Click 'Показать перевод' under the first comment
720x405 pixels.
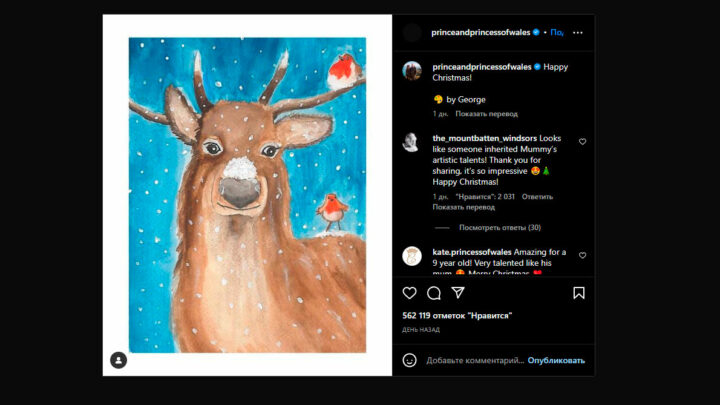tap(463, 207)
